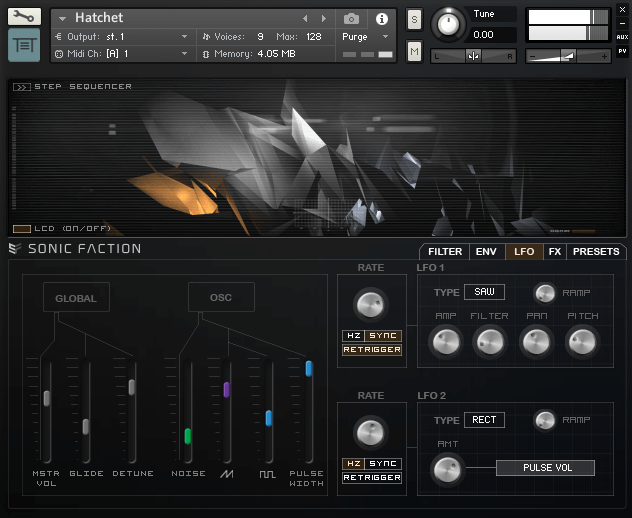The height and width of the screenshot is (518, 632).
Task: Set LFO 2 rate to HZ
Action: pyautogui.click(x=353, y=464)
